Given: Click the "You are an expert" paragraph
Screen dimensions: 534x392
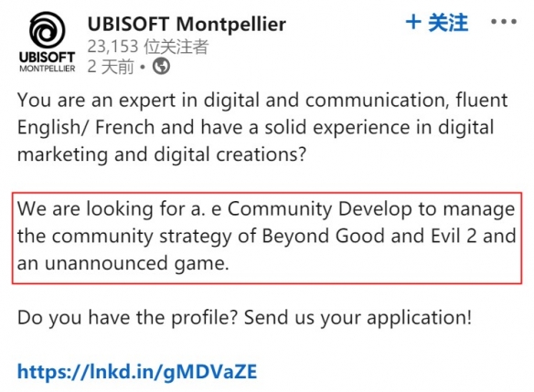Looking at the screenshot, I should tap(262, 127).
